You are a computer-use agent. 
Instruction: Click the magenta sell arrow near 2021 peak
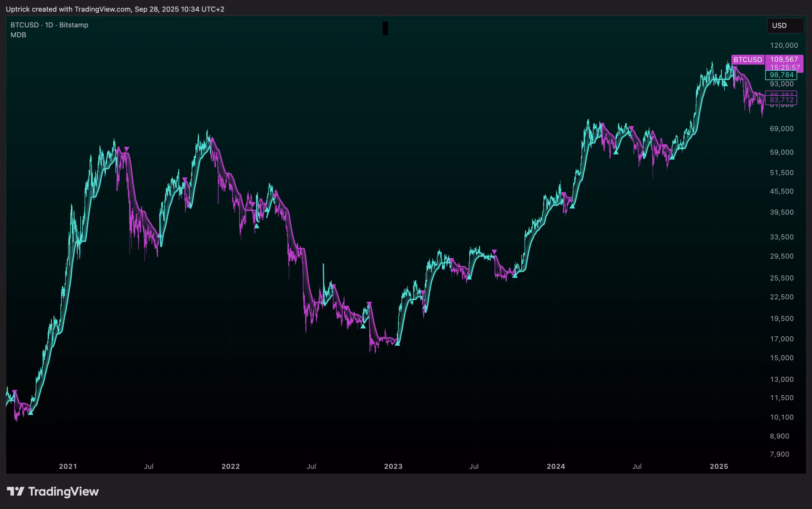pos(126,149)
